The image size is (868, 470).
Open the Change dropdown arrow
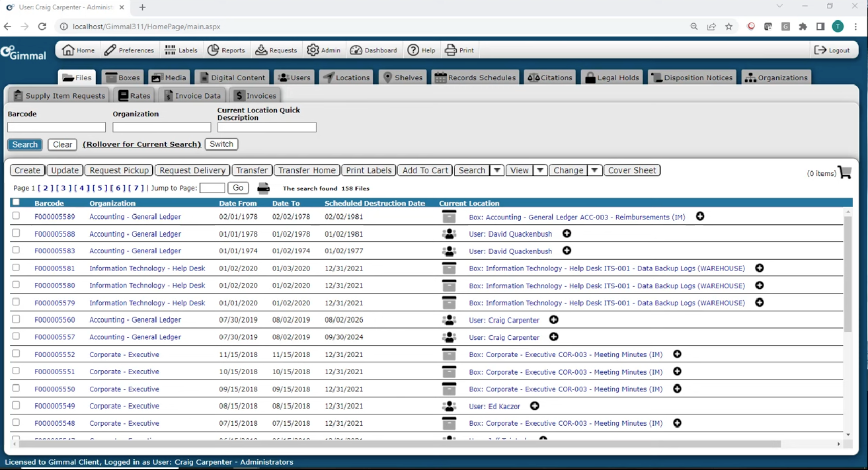coord(594,170)
